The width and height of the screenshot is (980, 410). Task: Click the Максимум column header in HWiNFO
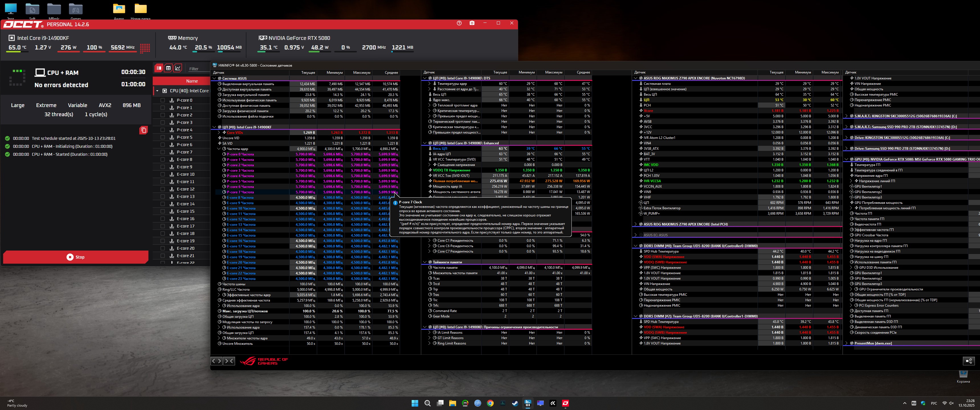[x=361, y=72]
